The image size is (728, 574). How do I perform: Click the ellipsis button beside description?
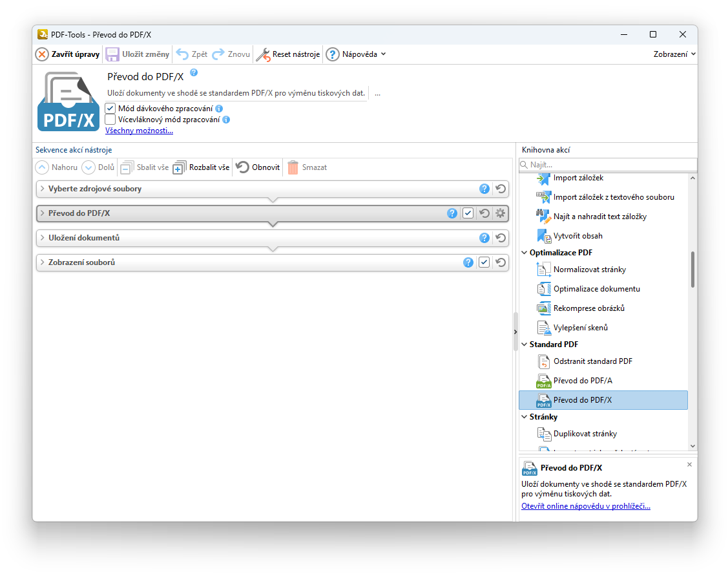point(377,94)
